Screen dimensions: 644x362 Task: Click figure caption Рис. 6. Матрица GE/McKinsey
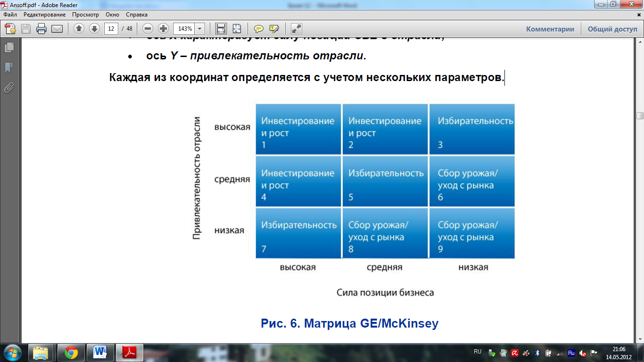[x=349, y=324]
